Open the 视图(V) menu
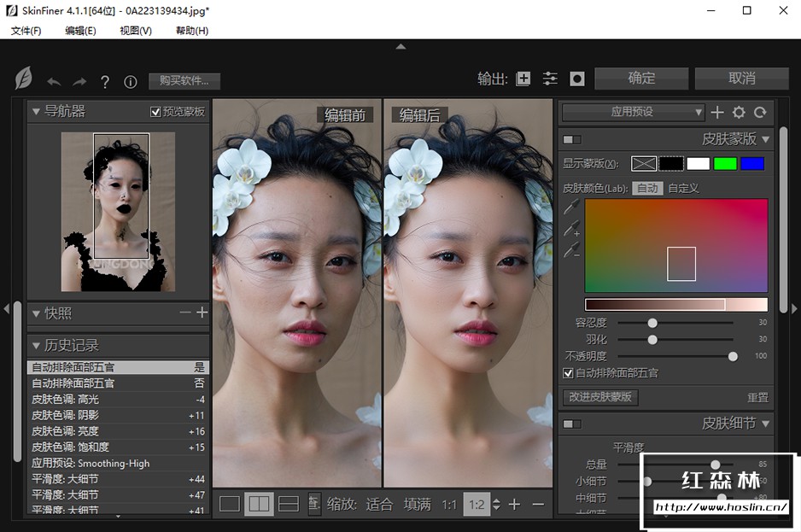Screen dimensions: 801x532 point(136,31)
